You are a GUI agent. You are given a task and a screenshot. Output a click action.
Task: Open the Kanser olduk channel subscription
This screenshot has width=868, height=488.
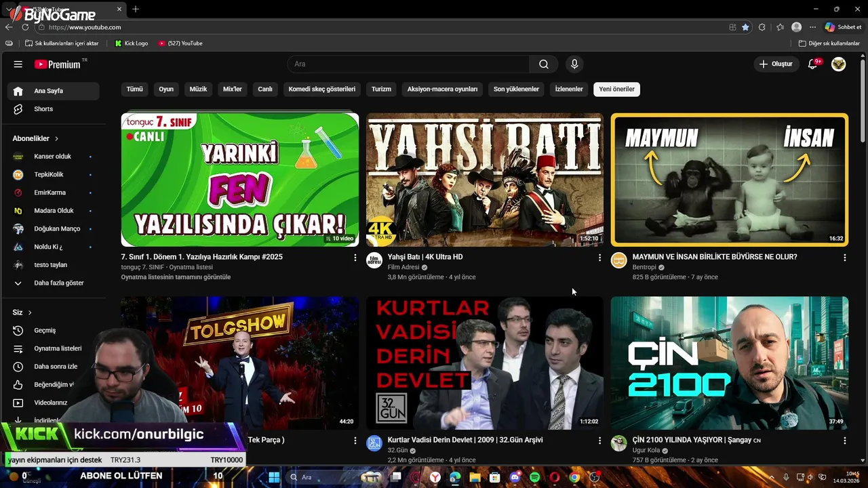[54, 157]
